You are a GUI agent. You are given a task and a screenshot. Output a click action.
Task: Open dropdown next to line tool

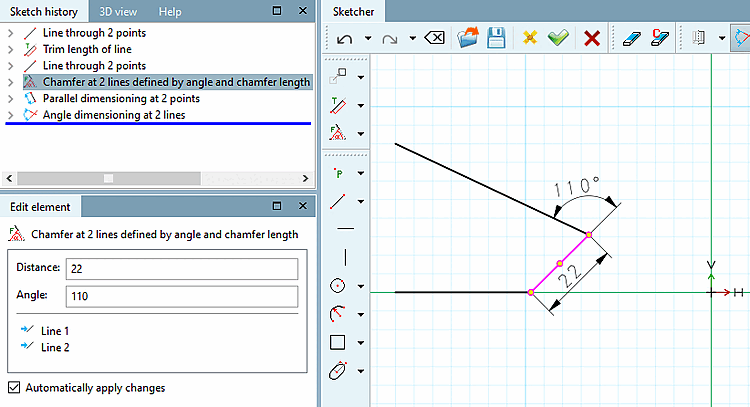tap(361, 201)
